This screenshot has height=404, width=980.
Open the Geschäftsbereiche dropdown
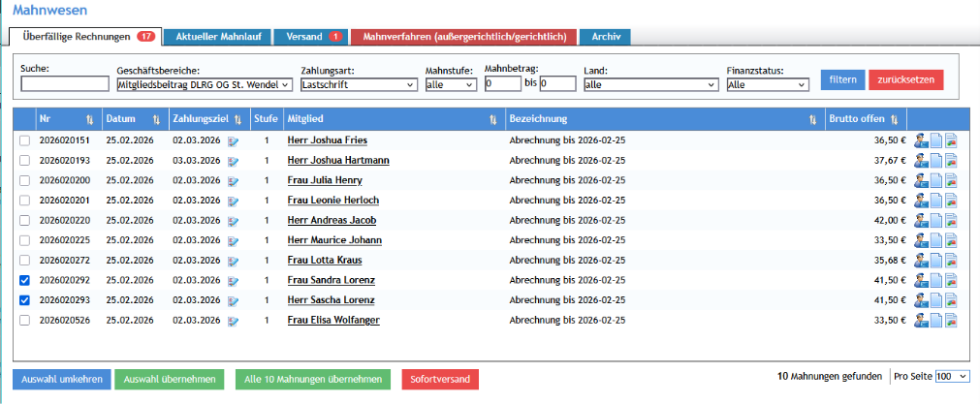tap(205, 84)
